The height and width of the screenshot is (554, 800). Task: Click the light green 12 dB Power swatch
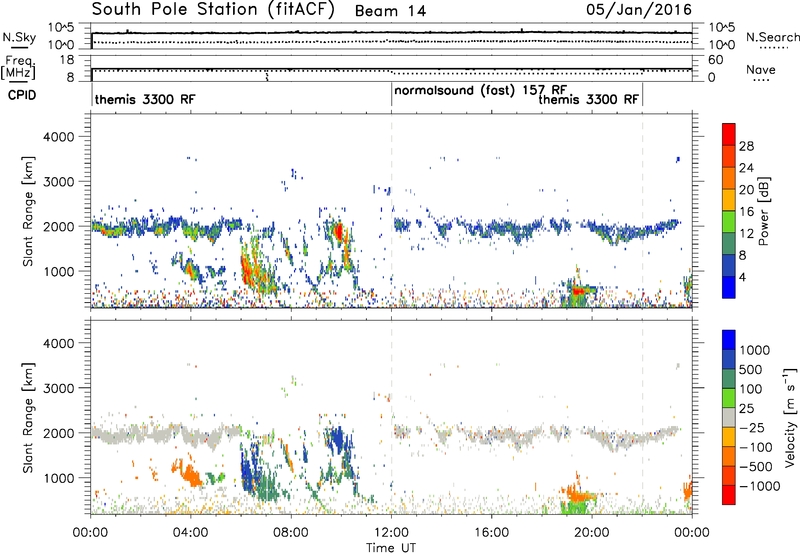729,222
